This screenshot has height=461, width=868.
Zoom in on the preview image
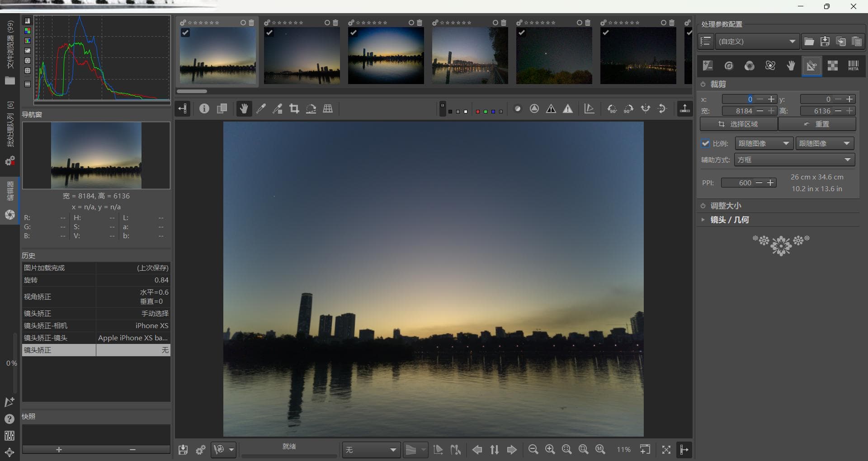click(x=550, y=450)
